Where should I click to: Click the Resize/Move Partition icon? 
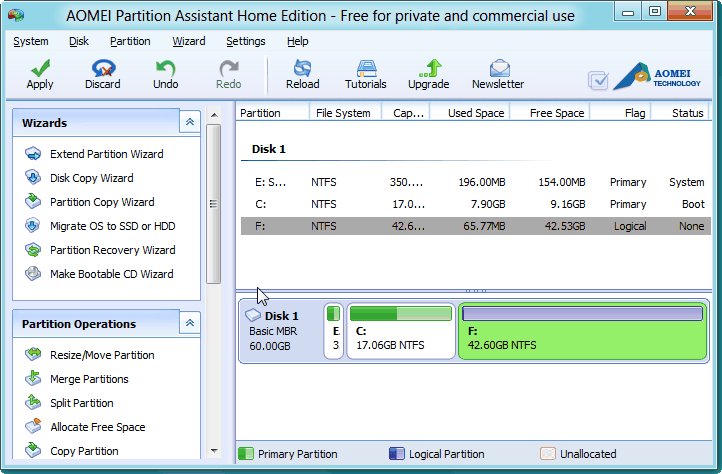tap(33, 354)
